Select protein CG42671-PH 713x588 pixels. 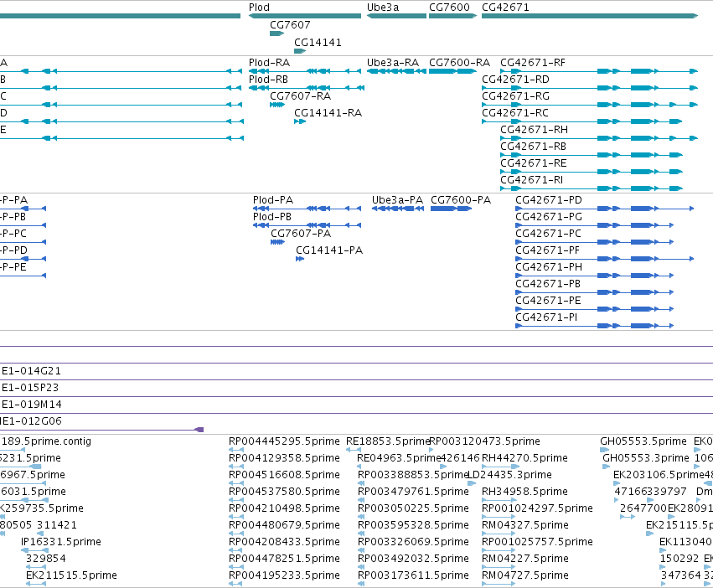coord(549,267)
